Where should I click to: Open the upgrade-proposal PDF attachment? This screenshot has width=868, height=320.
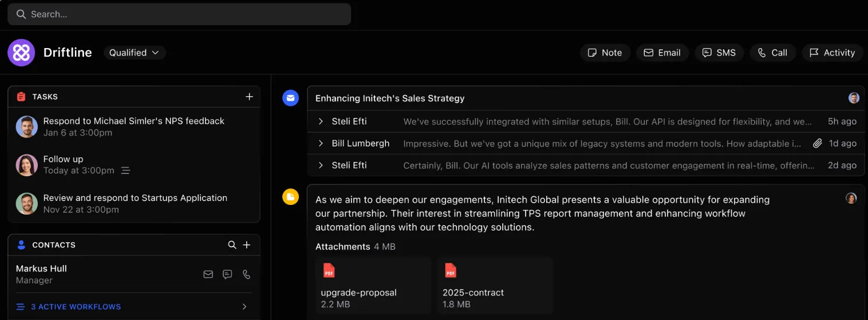pyautogui.click(x=373, y=286)
